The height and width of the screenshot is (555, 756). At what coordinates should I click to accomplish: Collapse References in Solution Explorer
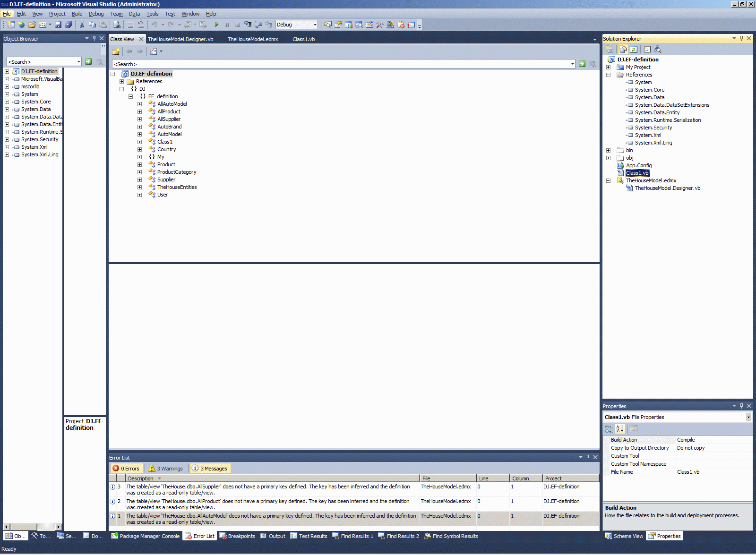point(608,75)
